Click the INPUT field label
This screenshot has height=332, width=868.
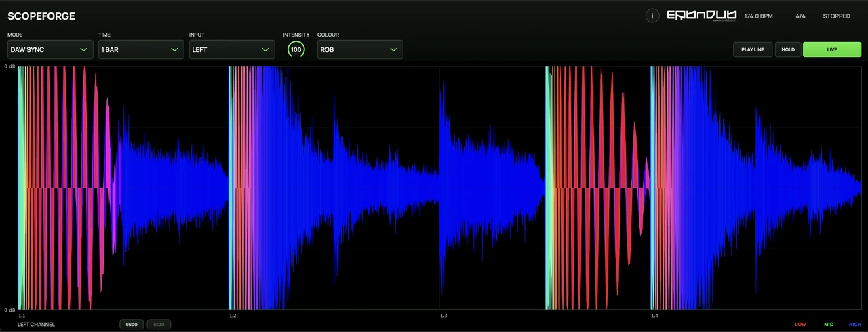(197, 35)
